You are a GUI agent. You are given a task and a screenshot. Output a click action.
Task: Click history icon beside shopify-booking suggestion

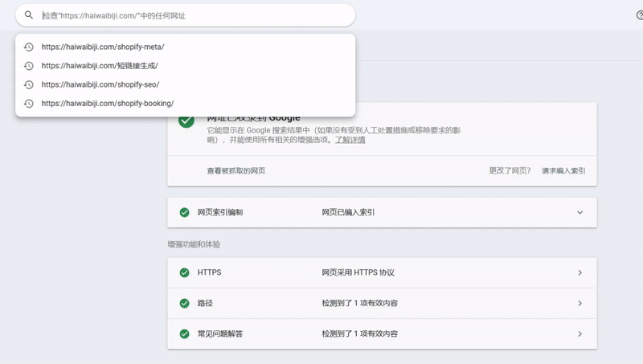point(28,104)
